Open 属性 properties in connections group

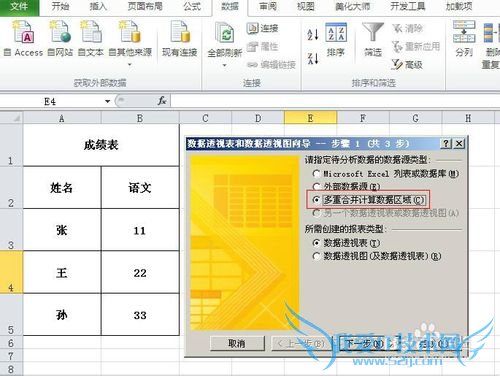pyautogui.click(x=263, y=46)
